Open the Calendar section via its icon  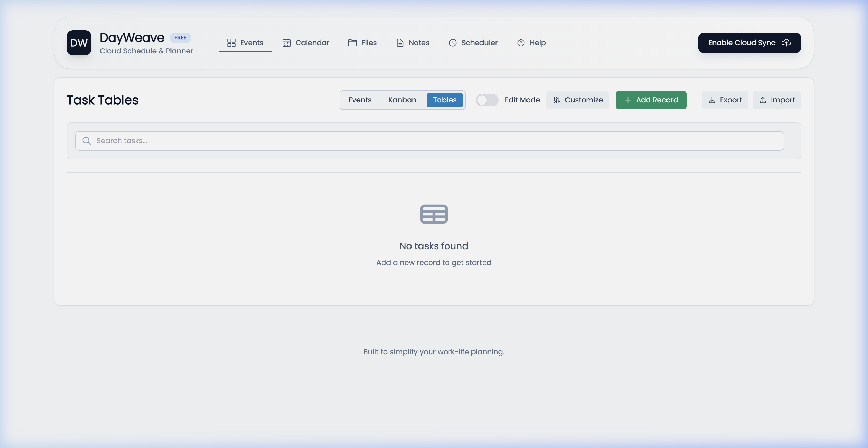[286, 43]
